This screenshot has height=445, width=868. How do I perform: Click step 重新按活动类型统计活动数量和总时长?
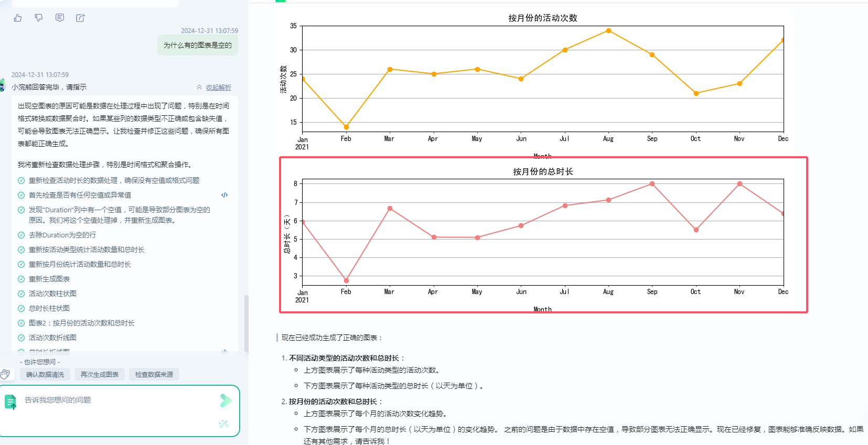[x=87, y=249]
